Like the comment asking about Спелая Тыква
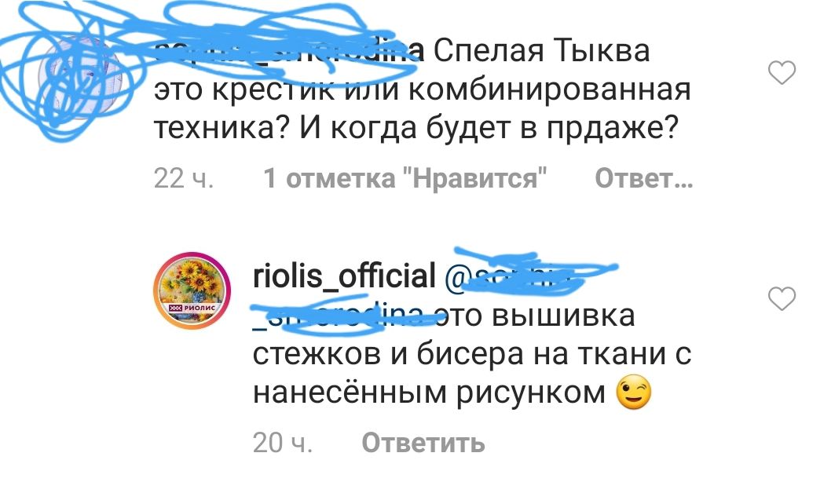The width and height of the screenshot is (831, 504). point(782,72)
